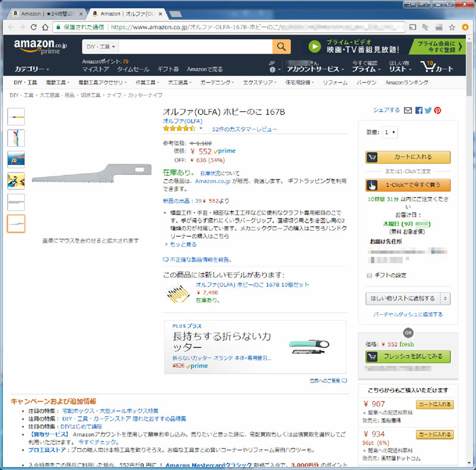The height and width of the screenshot is (470, 476).
Task: Expand もっと見る product description
Action: click(183, 245)
